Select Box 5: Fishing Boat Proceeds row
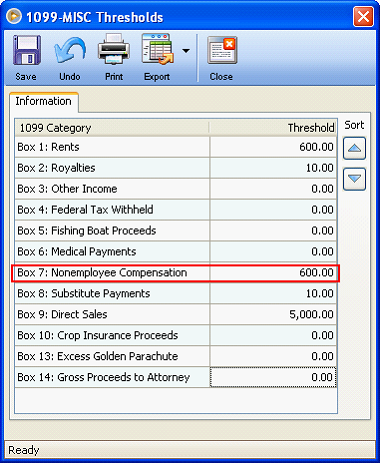The image size is (381, 464). [x=176, y=231]
